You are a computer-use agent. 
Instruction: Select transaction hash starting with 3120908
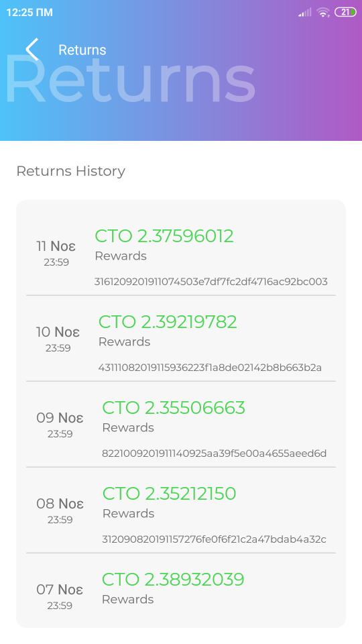pyautogui.click(x=215, y=539)
